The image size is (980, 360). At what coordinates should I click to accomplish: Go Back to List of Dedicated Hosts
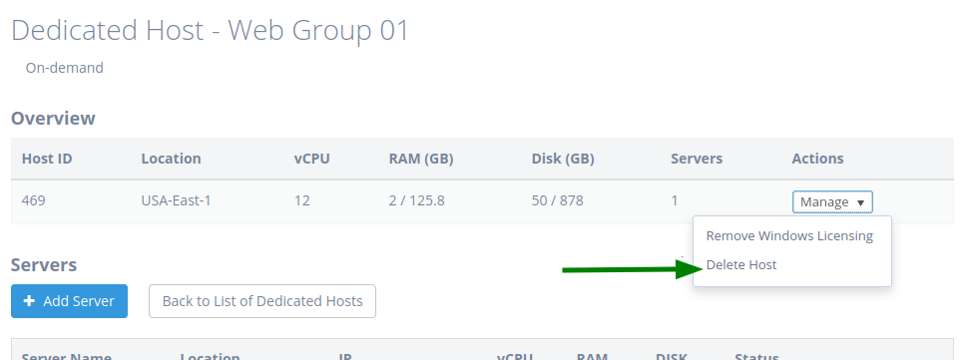pos(262,301)
